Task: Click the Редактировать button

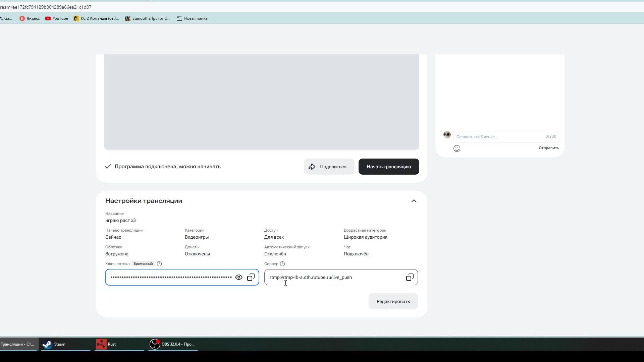Action: [x=393, y=301]
